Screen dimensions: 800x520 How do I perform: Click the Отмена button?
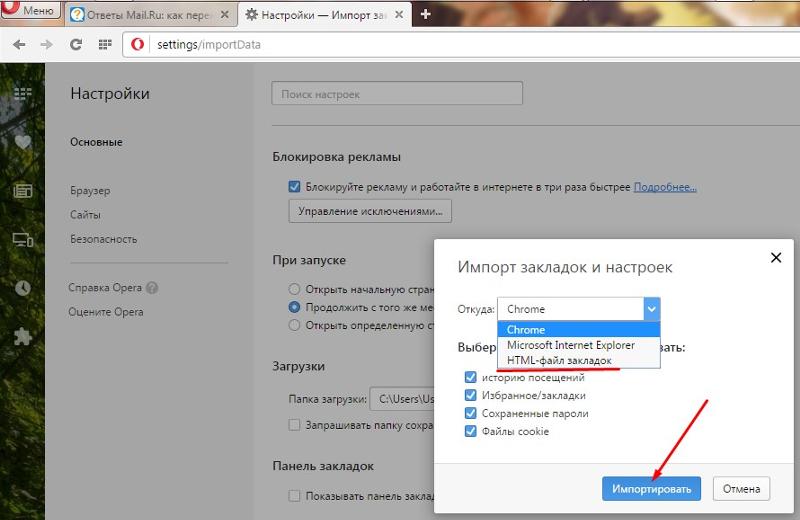pyautogui.click(x=741, y=489)
